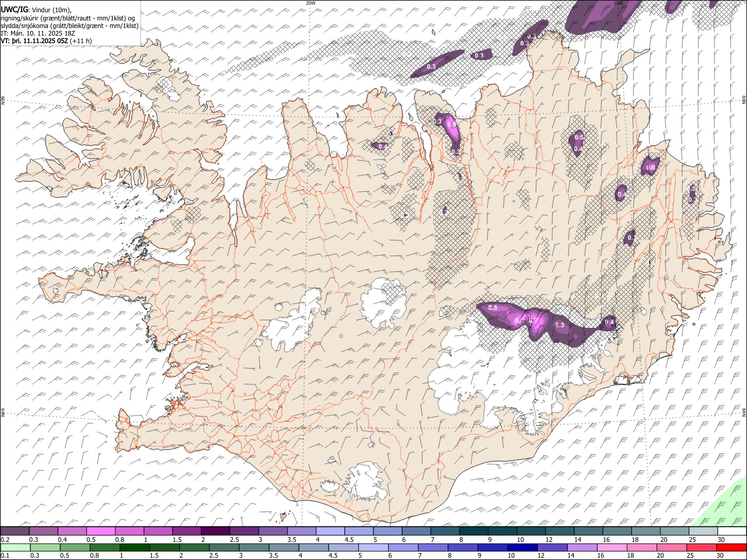This screenshot has height=560, width=747.
Task: Pick the darkest purple 2 swatch in upper scale
Action: coord(215,531)
